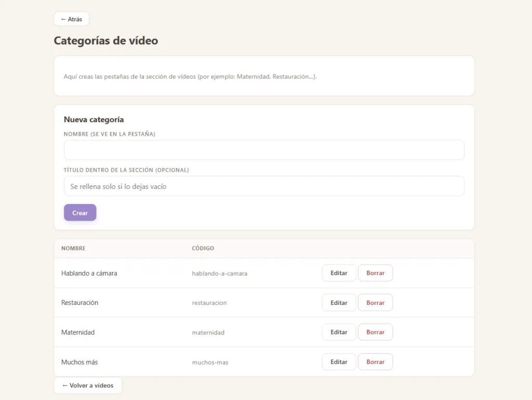Delete the Restauración category

click(375, 303)
